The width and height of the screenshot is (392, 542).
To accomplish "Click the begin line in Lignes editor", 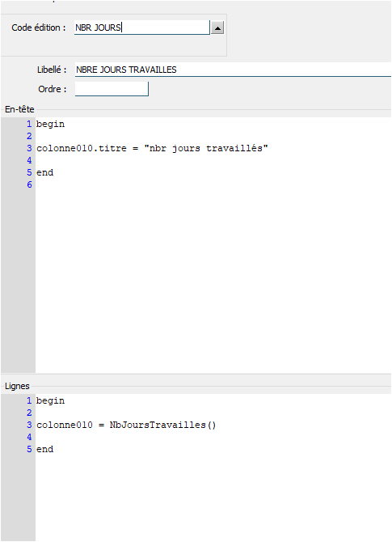I will [50, 400].
